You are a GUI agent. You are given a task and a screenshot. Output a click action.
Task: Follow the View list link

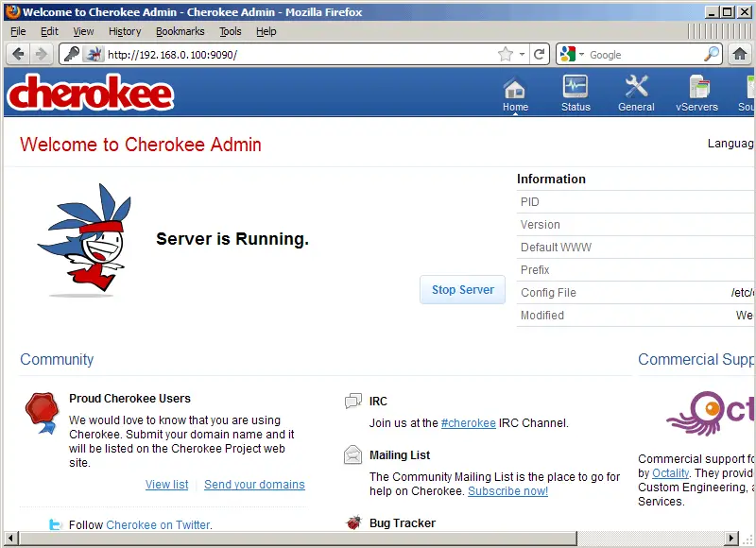(167, 485)
